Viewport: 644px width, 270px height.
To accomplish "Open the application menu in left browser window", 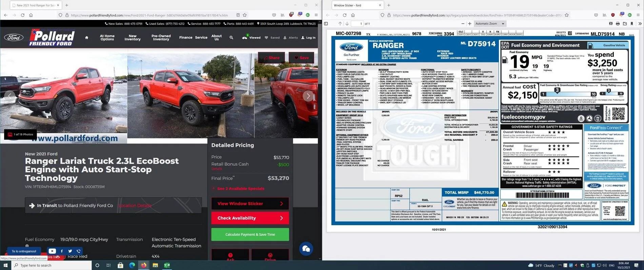I will point(316,15).
